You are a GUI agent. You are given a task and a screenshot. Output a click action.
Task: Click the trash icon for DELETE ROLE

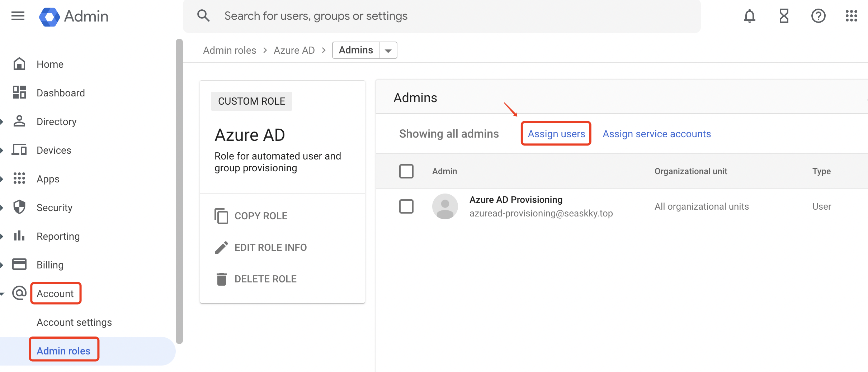click(222, 279)
